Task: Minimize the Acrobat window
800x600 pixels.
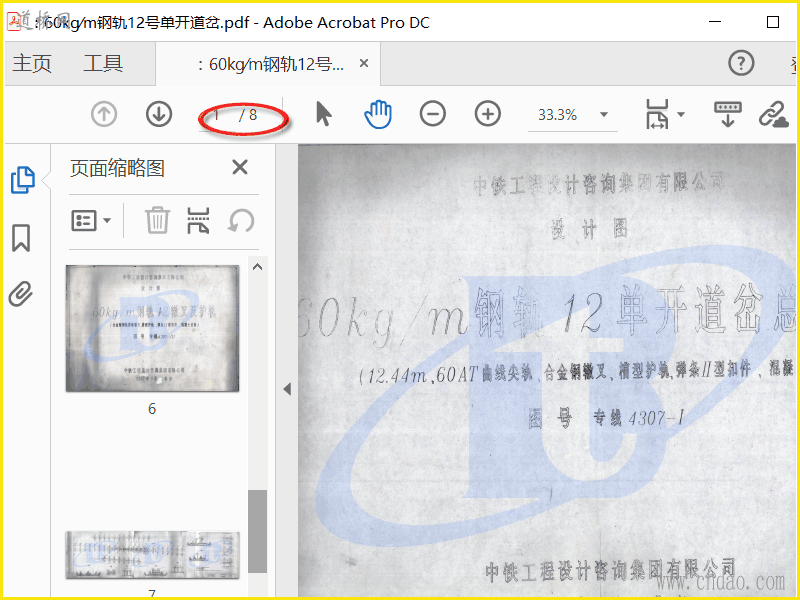Action: [x=715, y=22]
